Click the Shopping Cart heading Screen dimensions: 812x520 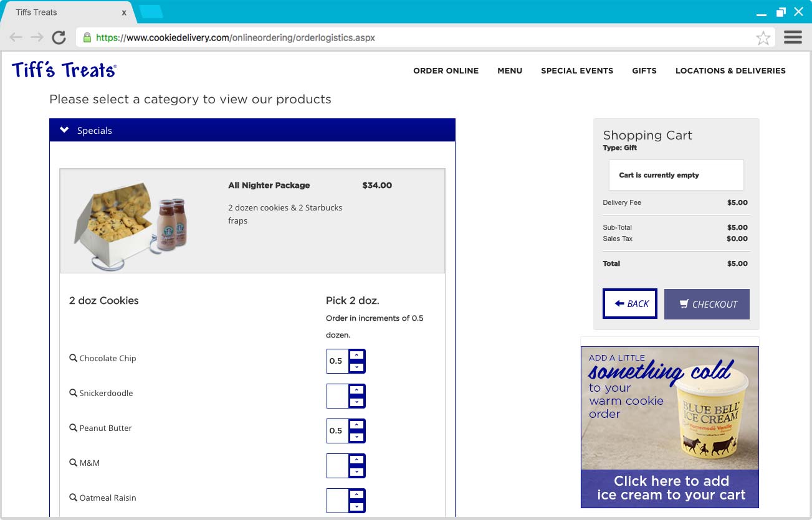pos(647,135)
